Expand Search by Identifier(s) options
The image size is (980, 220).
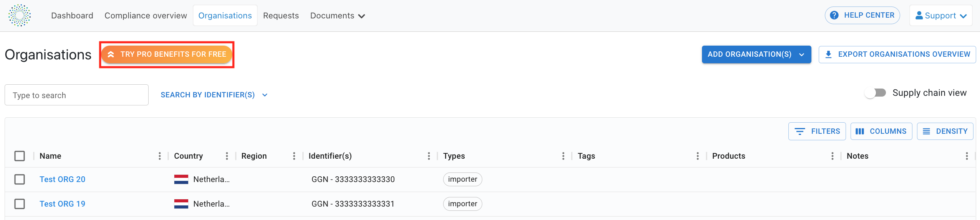pyautogui.click(x=214, y=95)
